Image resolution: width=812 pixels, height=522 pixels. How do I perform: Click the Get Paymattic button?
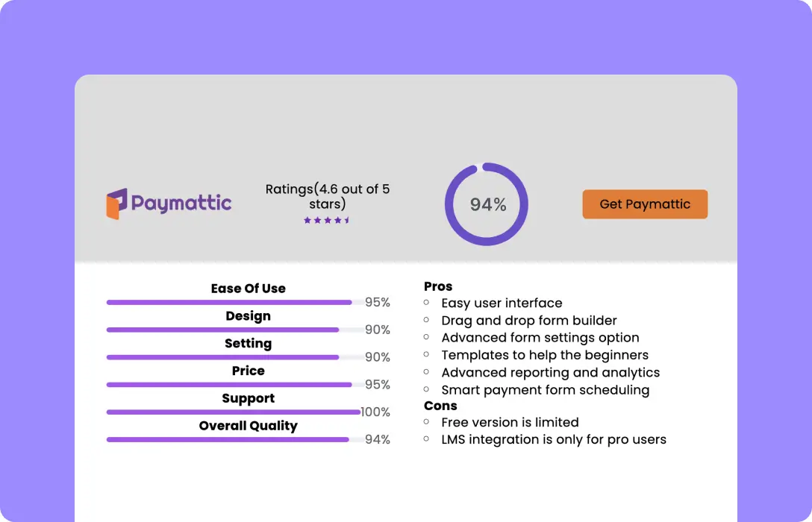pos(644,204)
